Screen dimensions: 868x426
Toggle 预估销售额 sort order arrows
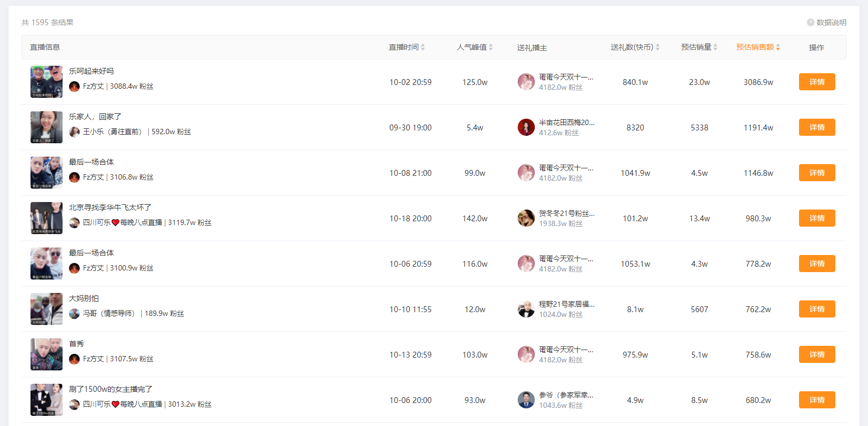[x=778, y=47]
